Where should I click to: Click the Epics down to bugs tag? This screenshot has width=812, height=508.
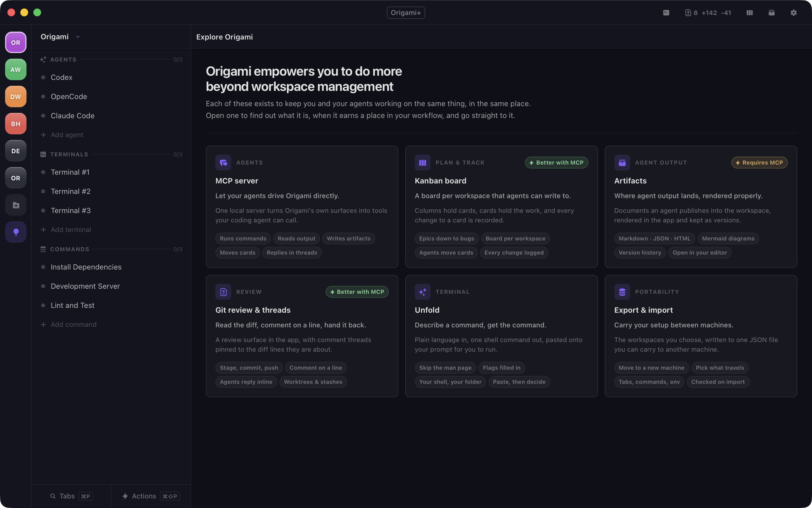click(x=447, y=238)
